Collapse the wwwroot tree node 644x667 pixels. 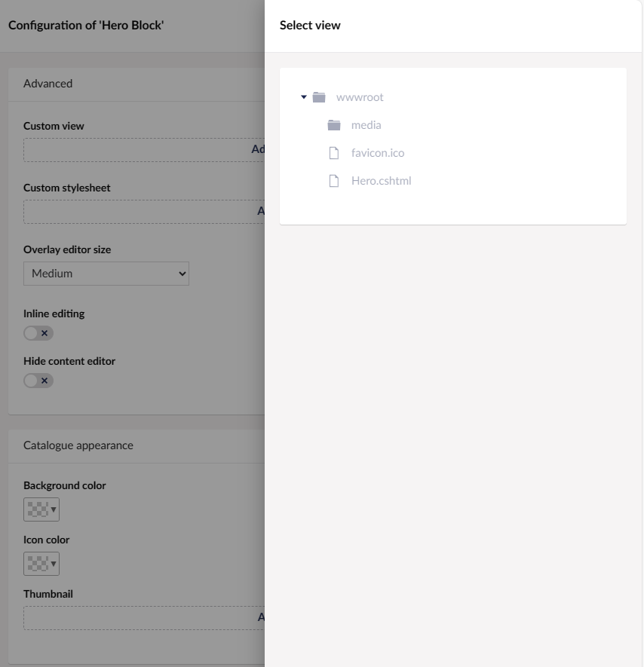point(305,96)
